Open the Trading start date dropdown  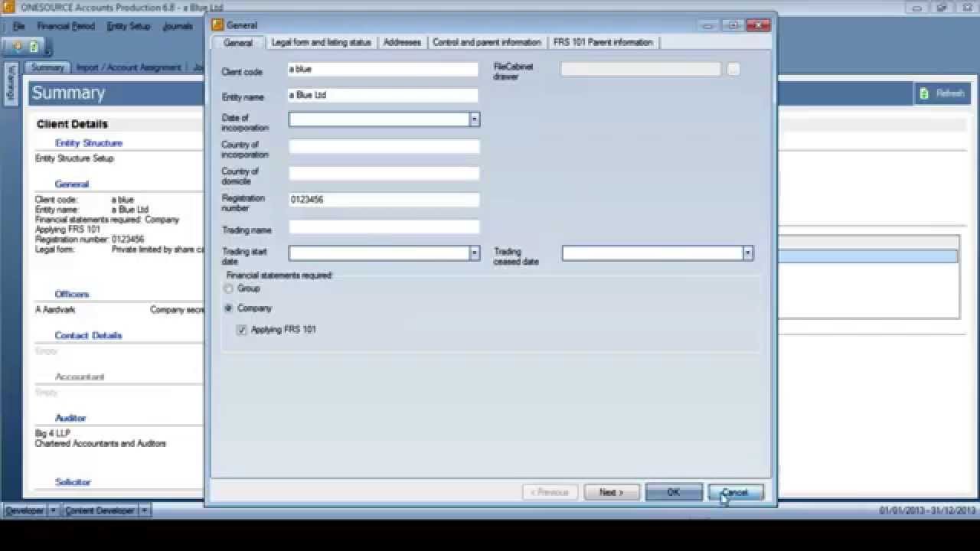[x=474, y=253]
